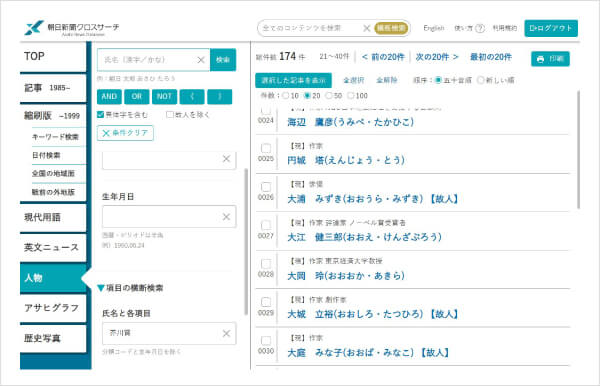
Task: Focus the global content search field
Action: point(310,28)
